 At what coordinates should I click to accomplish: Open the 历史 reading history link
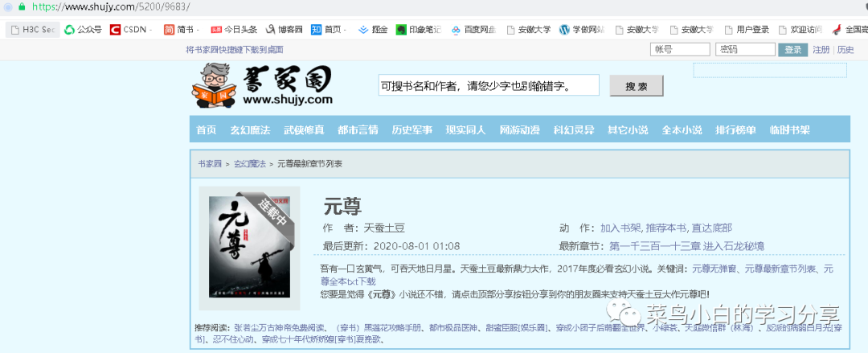pos(845,50)
